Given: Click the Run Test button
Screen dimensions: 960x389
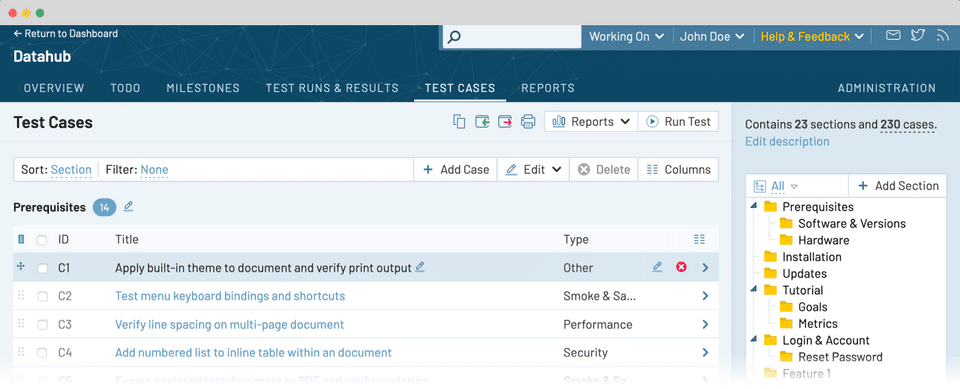Looking at the screenshot, I should (x=678, y=122).
